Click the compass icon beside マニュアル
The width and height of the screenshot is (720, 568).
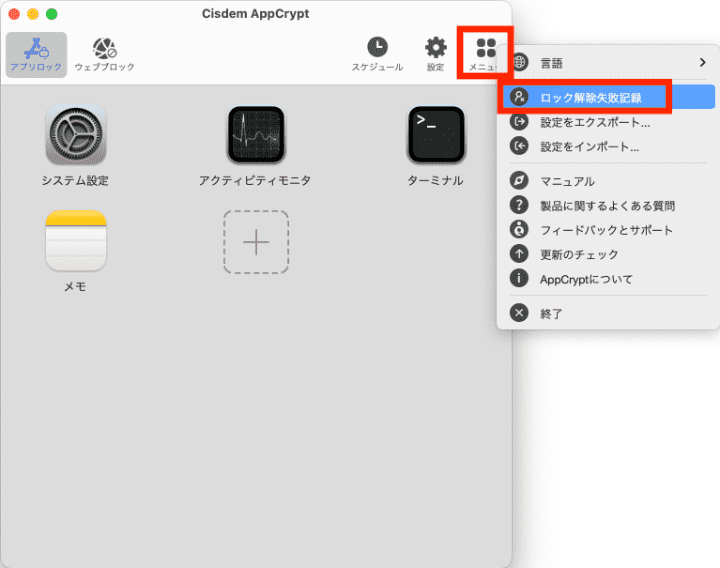pyautogui.click(x=519, y=180)
